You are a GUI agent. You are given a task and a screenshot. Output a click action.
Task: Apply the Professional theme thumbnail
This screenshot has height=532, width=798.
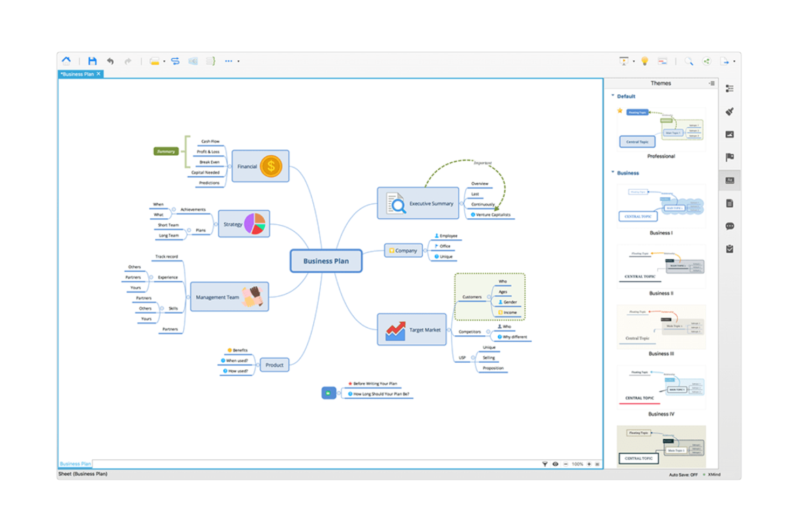coord(661,128)
